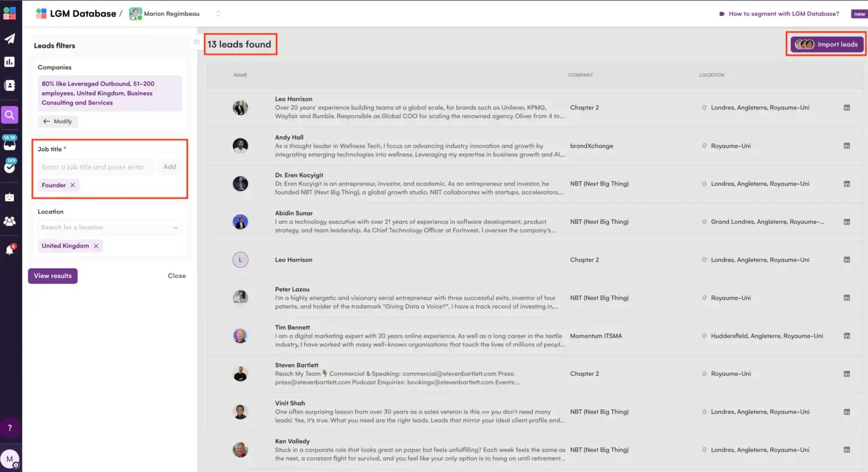Close the leads filters with Close
Viewport: 868px width, 472px height.
pyautogui.click(x=177, y=276)
